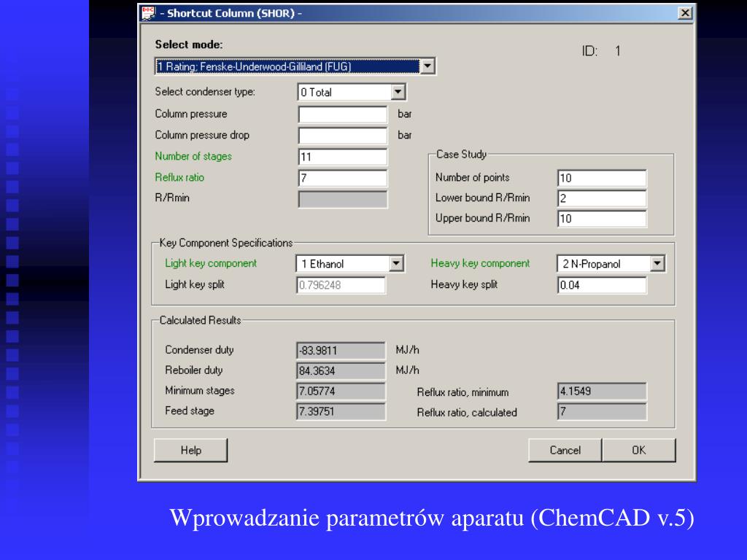
Task: Focus the Number of stages field
Action: point(343,157)
